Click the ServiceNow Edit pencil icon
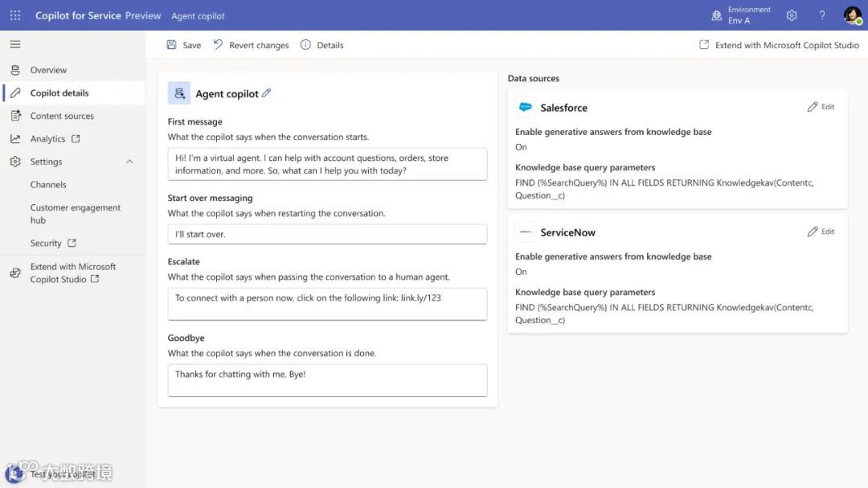Viewport: 868px width, 488px height. tap(812, 232)
